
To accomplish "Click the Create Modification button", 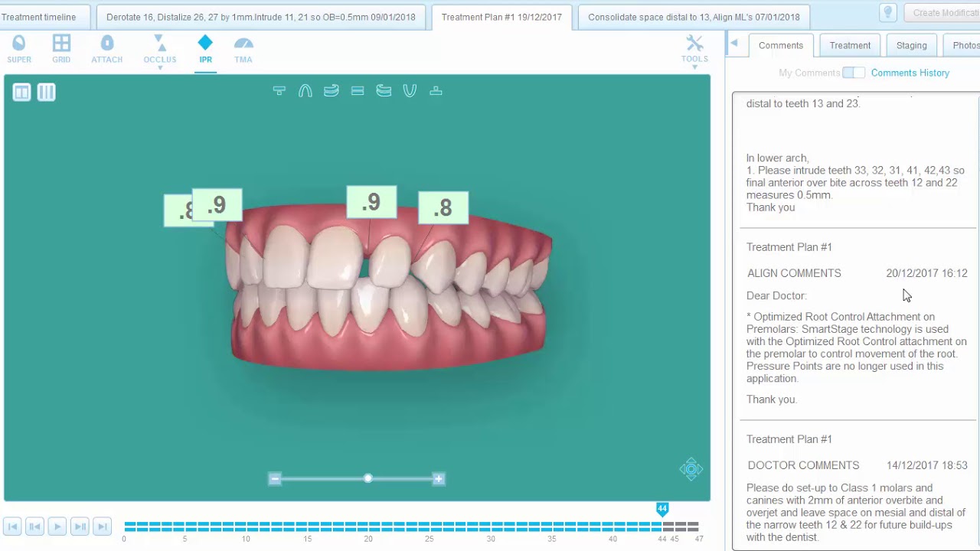I will click(942, 13).
